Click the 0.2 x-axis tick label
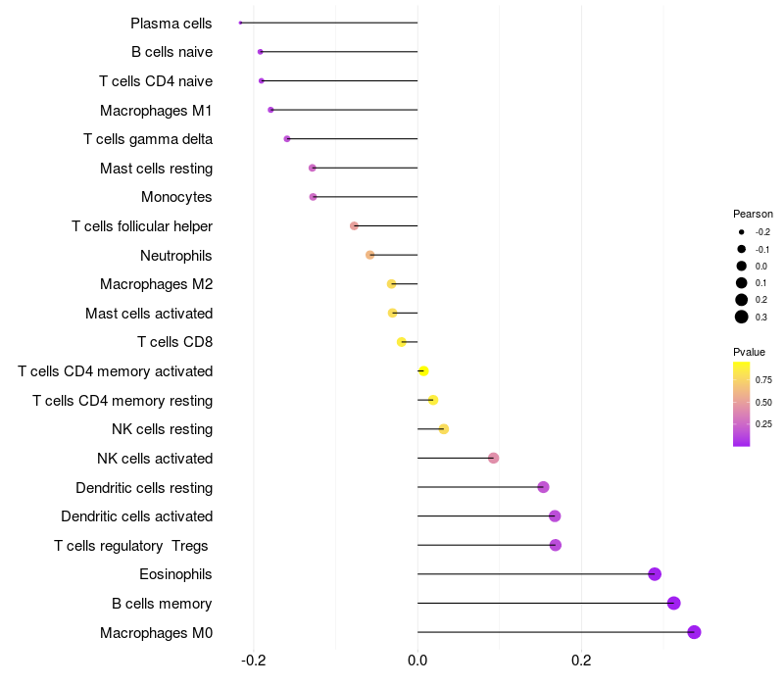Screen dimensions: 784x686 coord(581,661)
